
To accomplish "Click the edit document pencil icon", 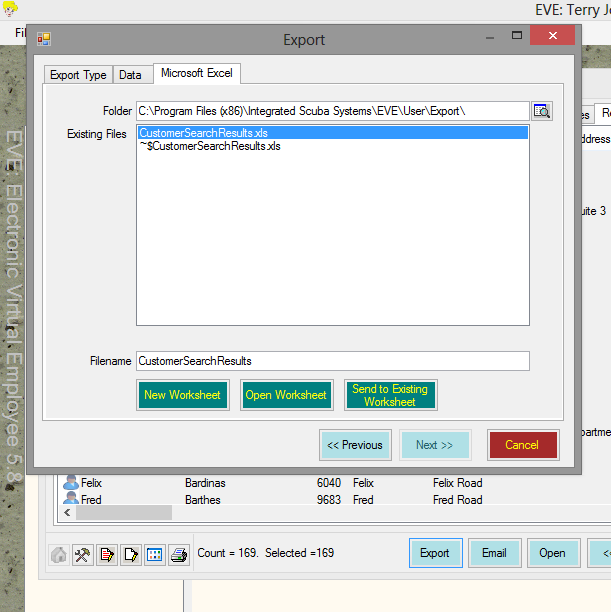I will coord(107,553).
